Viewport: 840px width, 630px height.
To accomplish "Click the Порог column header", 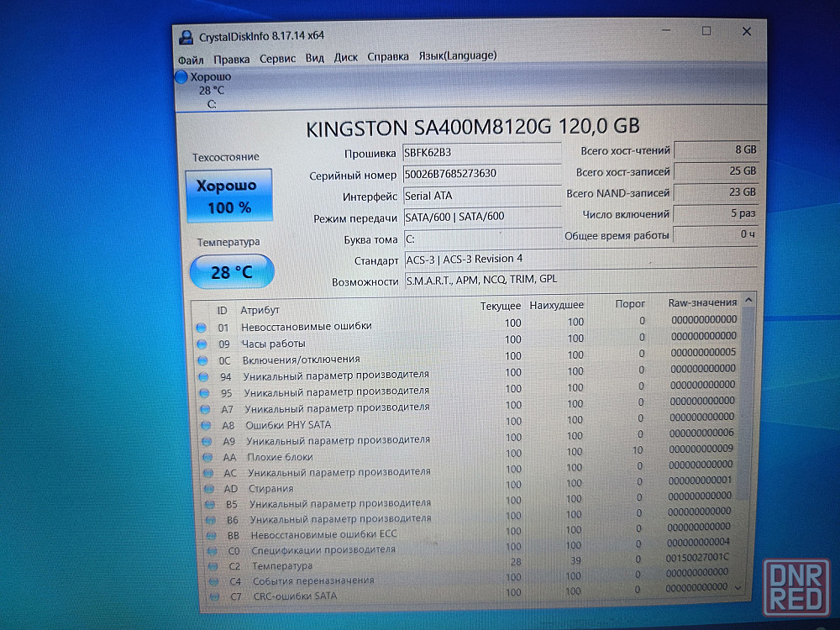I will (630, 304).
